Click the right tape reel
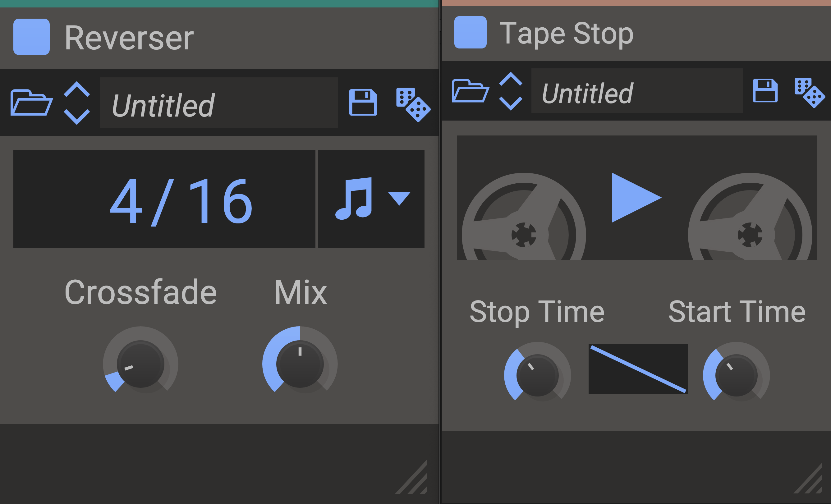The height and width of the screenshot is (504, 831). [x=750, y=222]
